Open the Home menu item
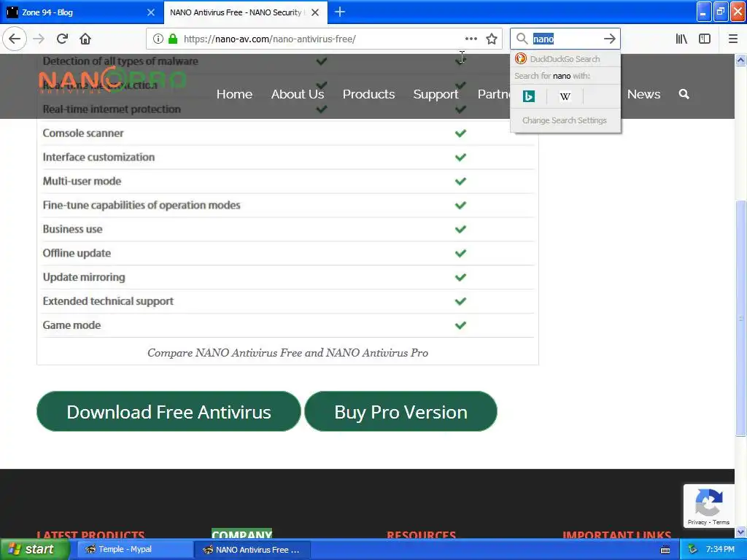Image resolution: width=747 pixels, height=560 pixels. [234, 94]
